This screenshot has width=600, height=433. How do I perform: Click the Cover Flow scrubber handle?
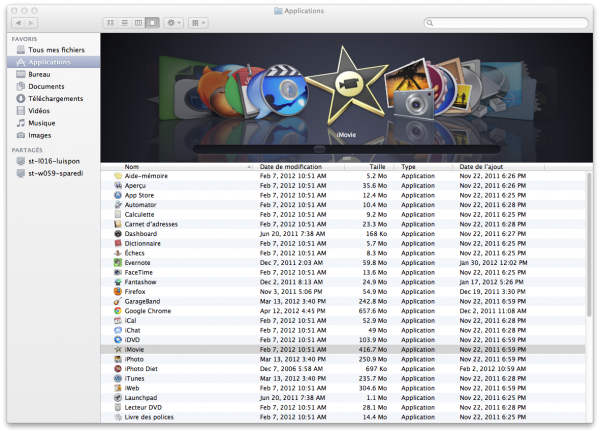[320, 149]
